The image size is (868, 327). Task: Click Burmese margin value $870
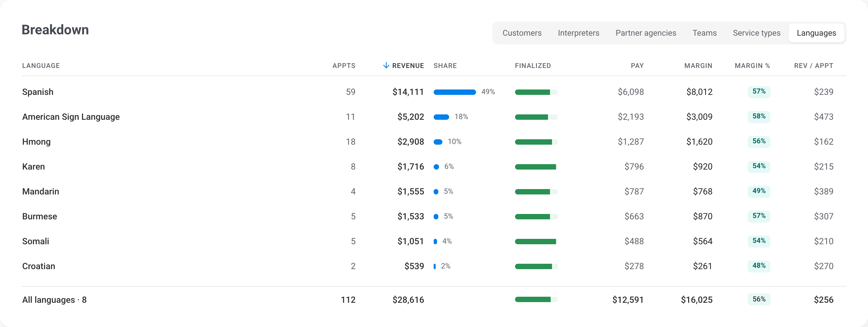[703, 216]
